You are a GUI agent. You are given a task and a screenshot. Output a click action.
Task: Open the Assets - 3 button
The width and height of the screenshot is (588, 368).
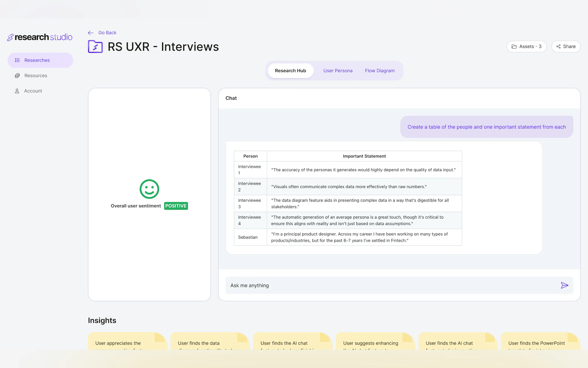click(x=526, y=47)
